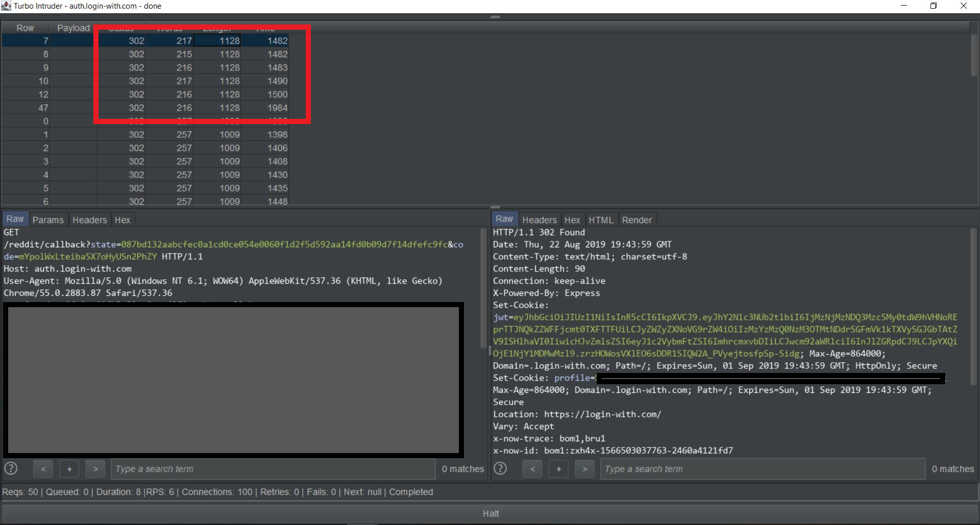This screenshot has width=980, height=525.
Task: Click 'Connections: 100' in status bar
Action: pyautogui.click(x=217, y=492)
